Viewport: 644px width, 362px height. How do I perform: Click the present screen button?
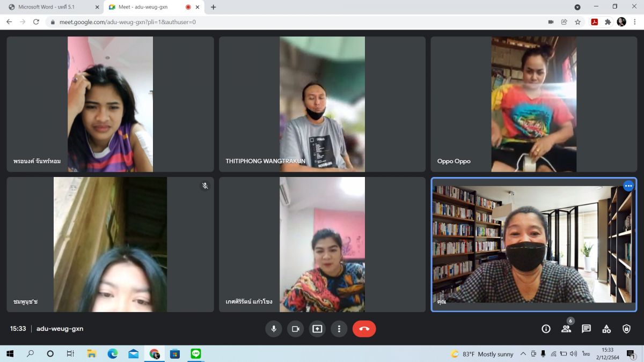click(317, 329)
